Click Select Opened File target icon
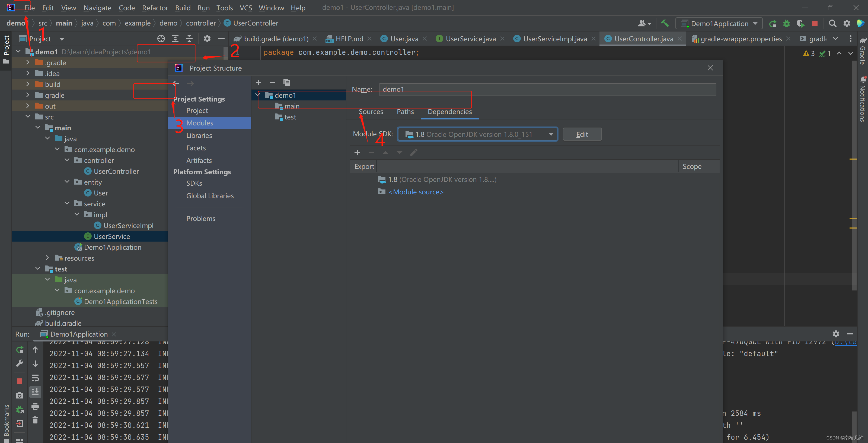The height and width of the screenshot is (443, 868). tap(161, 39)
